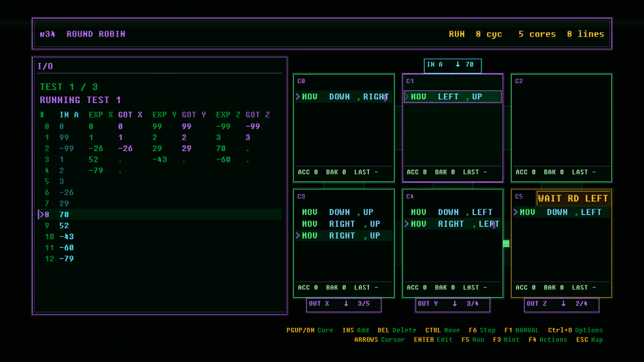Open the F1 MANUAL entry
This screenshot has height=362, width=644.
coord(521,330)
